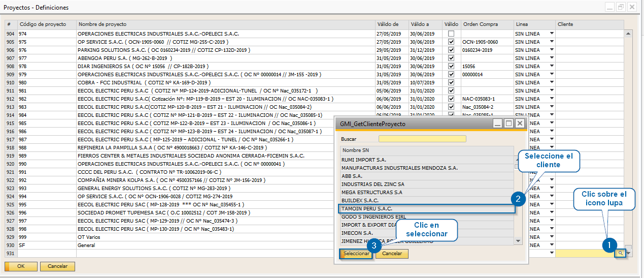Click the projects table scroll-down arrow
Image resolution: width=644 pixels, height=278 pixels.
tap(628, 253)
